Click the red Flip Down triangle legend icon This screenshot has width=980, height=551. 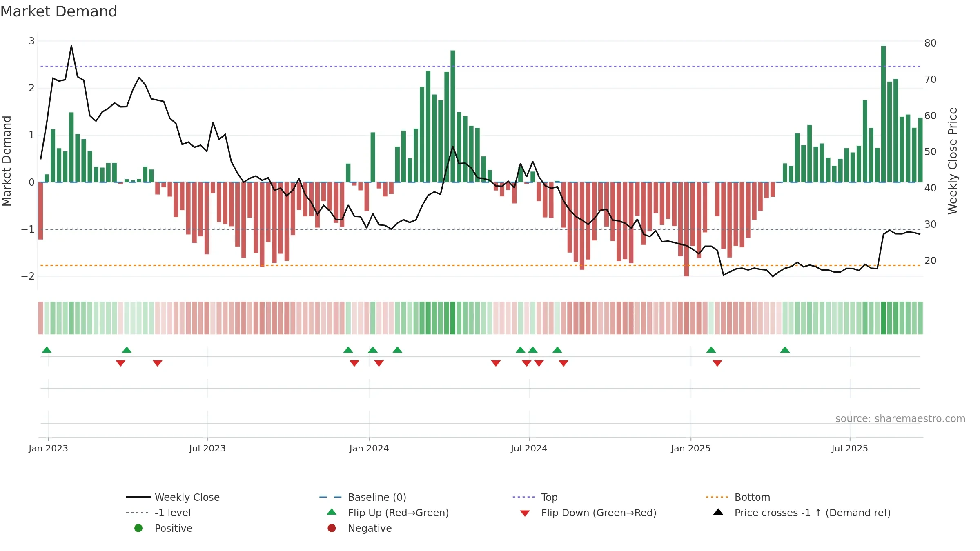[x=525, y=513]
